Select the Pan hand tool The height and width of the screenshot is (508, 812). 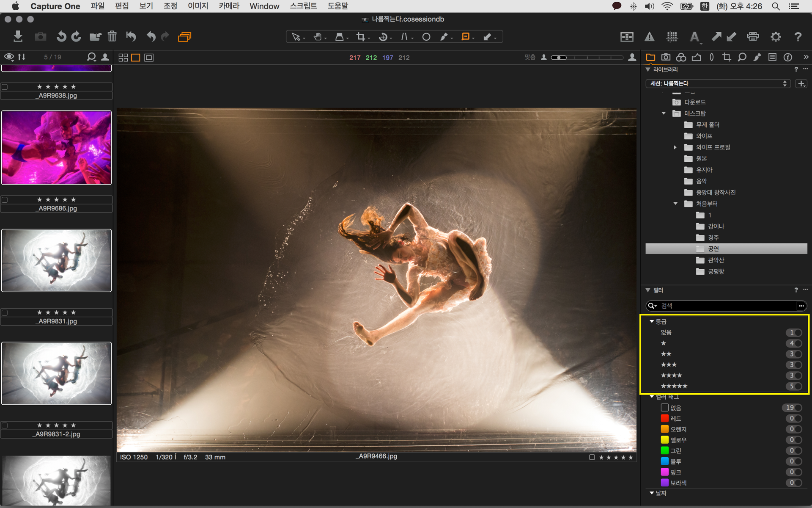click(318, 37)
